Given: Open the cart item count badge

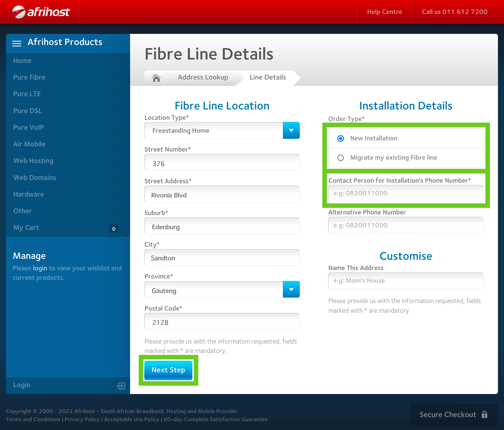Looking at the screenshot, I should point(114,229).
